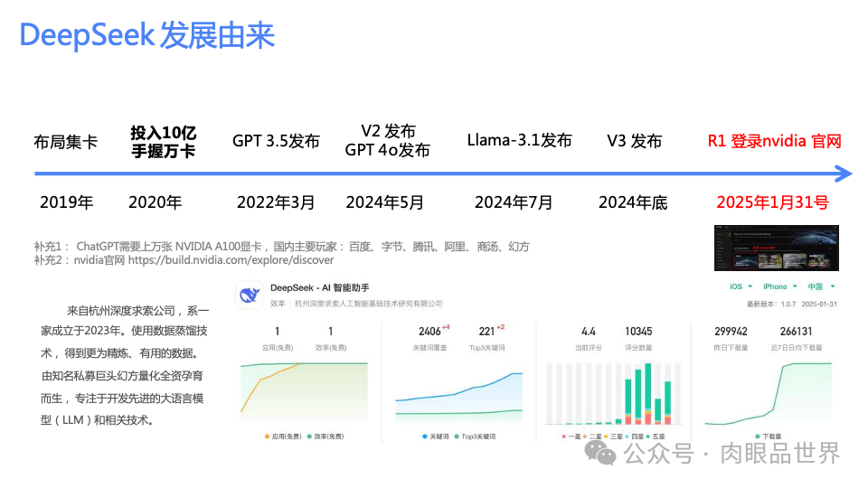This screenshot has height=488, width=868.
Task: Click the 2022年3月 date
Action: coord(276,202)
